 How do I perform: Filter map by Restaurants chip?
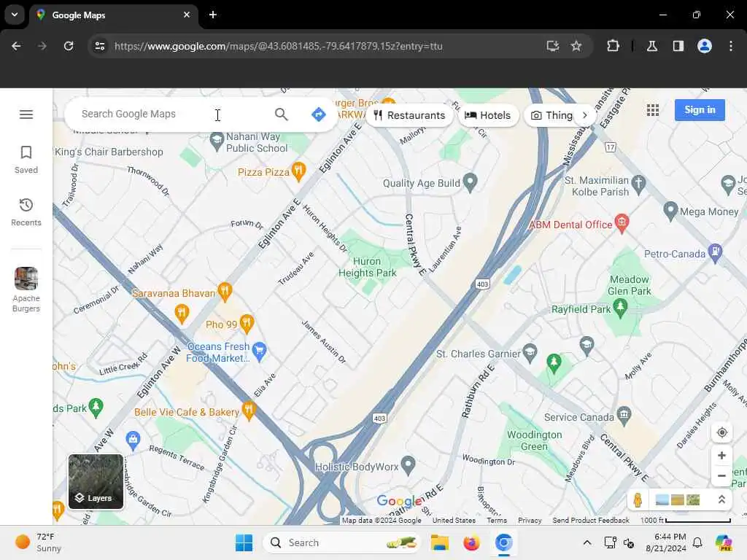(x=409, y=115)
